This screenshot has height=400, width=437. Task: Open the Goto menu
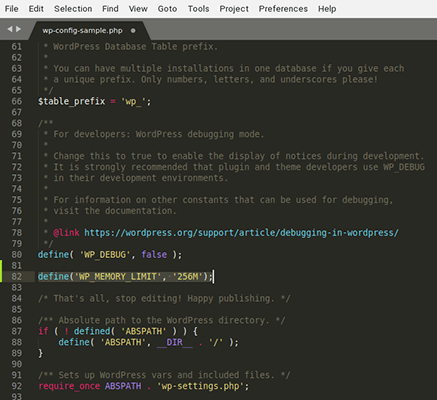tap(167, 9)
